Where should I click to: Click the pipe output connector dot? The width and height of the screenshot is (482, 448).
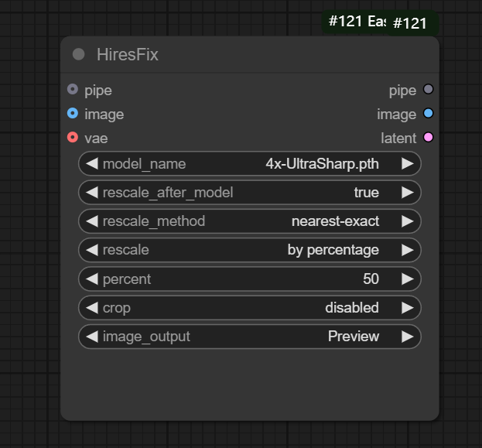429,90
